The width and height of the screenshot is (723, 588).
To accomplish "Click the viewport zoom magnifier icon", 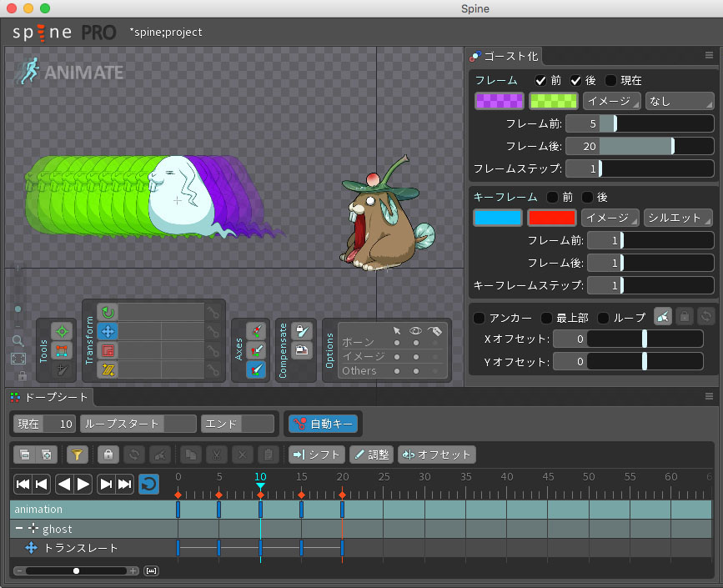I will [18, 341].
